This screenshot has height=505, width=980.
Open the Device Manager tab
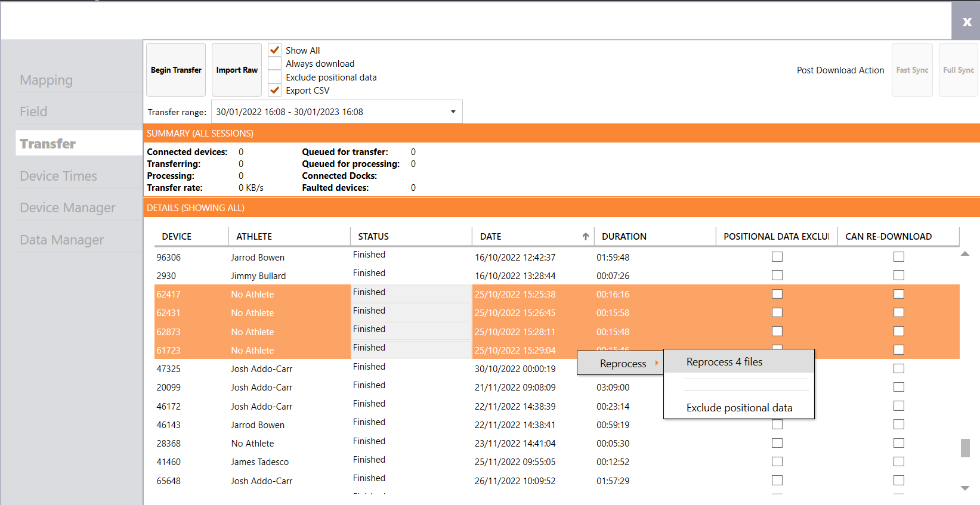67,207
